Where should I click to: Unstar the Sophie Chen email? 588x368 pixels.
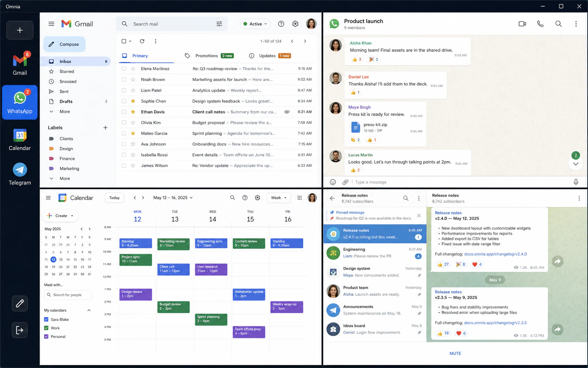133,101
